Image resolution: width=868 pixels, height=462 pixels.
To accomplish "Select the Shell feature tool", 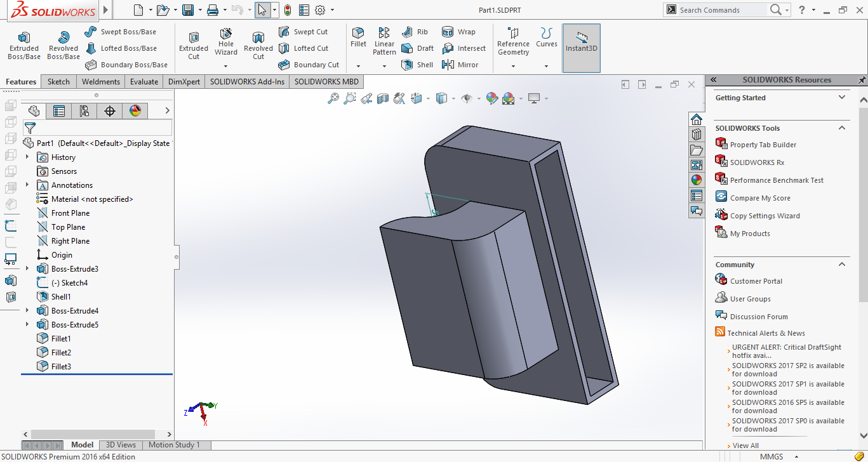I will point(417,65).
